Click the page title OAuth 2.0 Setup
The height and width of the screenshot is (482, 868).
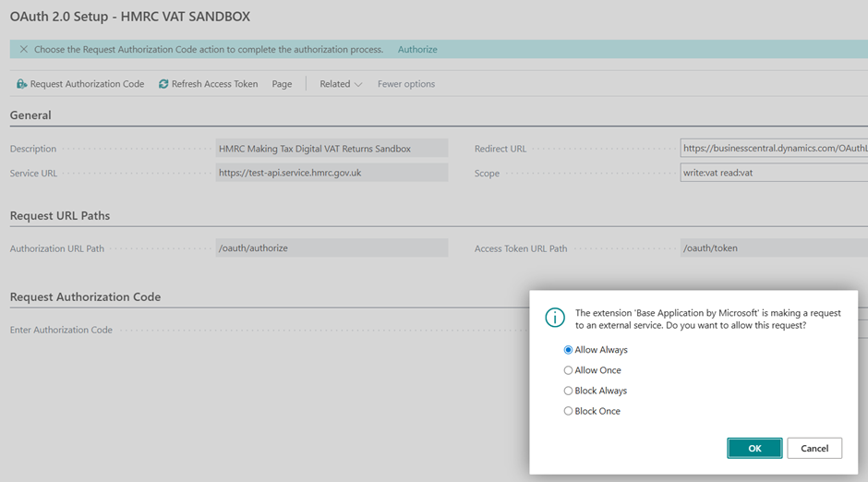130,17
